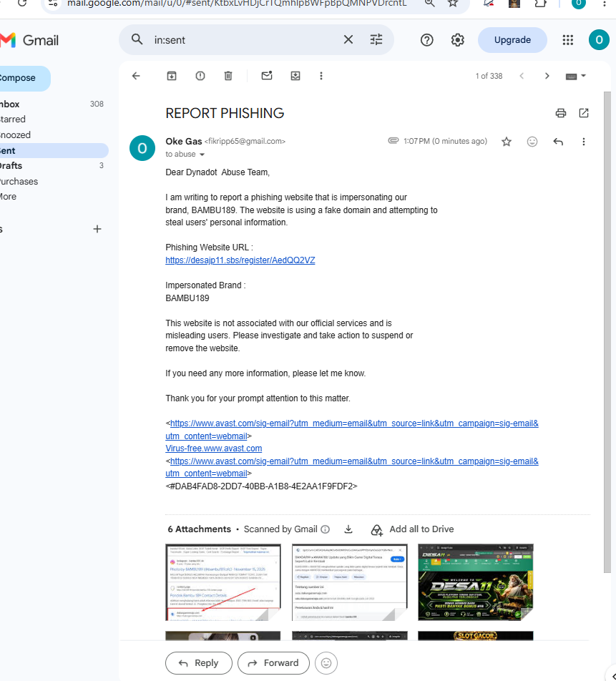Download all attachments icon
The image size is (616, 681).
point(348,529)
